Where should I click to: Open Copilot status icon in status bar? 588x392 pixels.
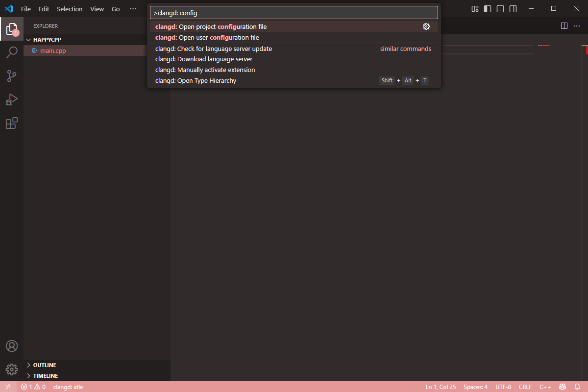tap(563, 387)
